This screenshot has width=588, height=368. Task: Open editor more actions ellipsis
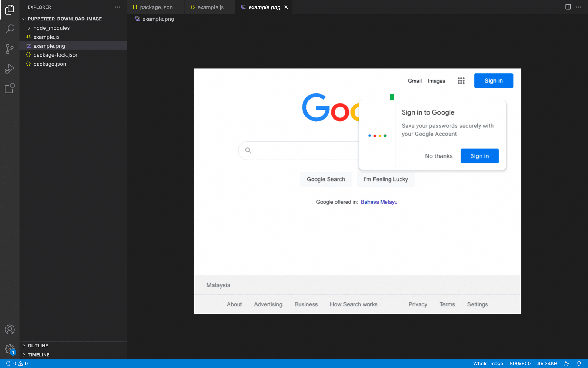point(579,7)
